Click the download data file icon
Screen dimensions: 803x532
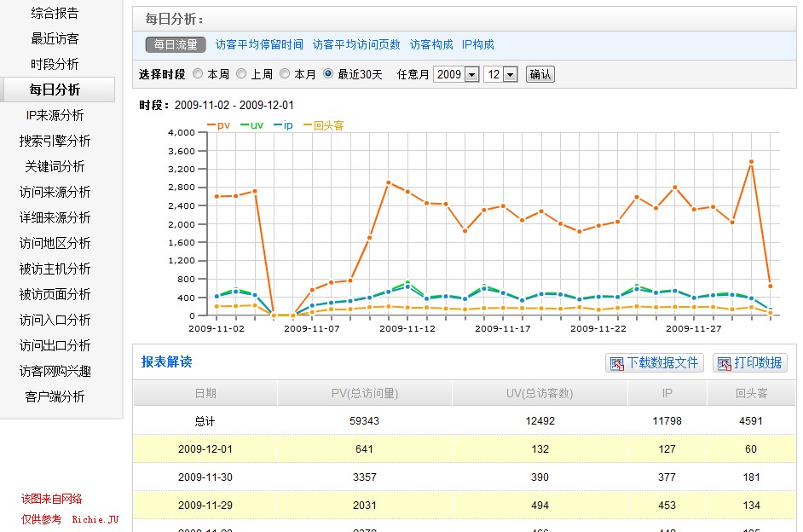click(x=615, y=364)
